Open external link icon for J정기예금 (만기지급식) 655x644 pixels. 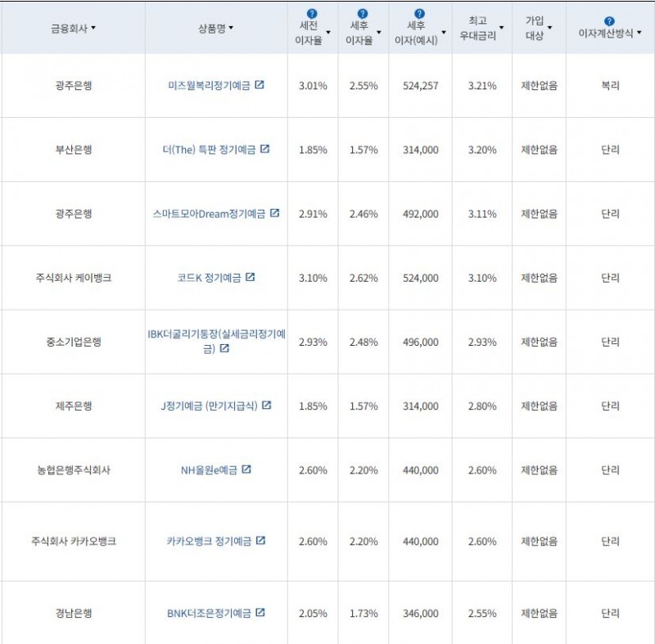coord(267,405)
